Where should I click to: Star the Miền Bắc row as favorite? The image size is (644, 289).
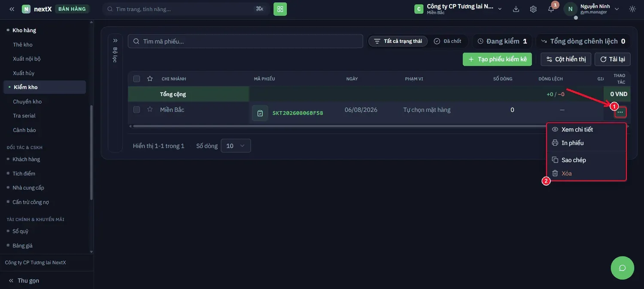(x=150, y=110)
